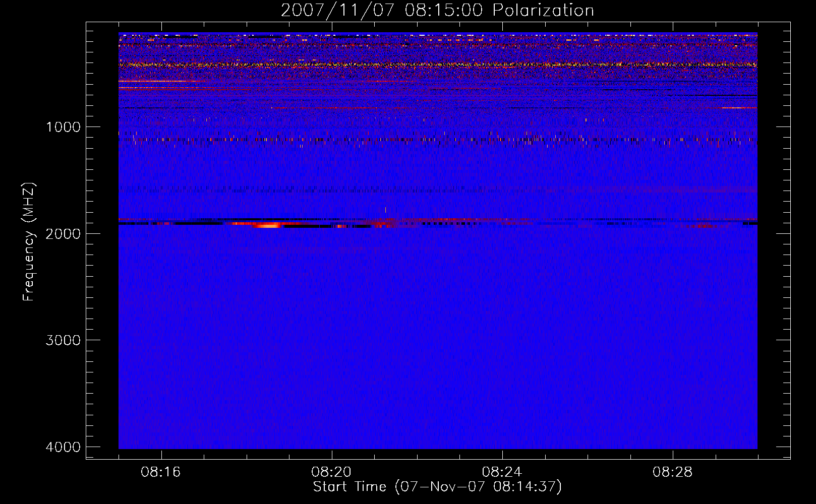Click the 08:24 time tick label

pos(502,472)
